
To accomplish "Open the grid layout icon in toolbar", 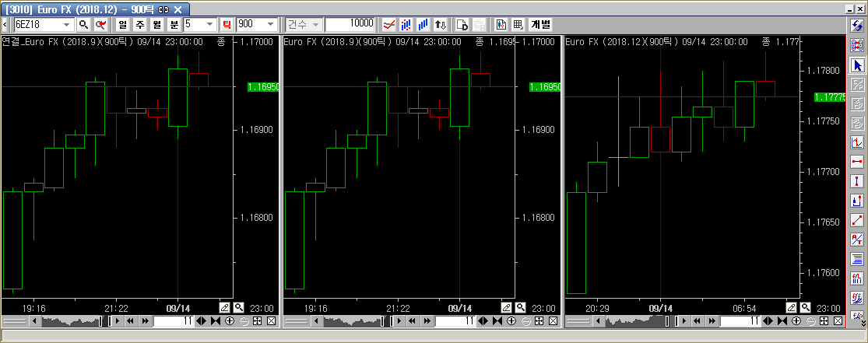I will (x=518, y=24).
